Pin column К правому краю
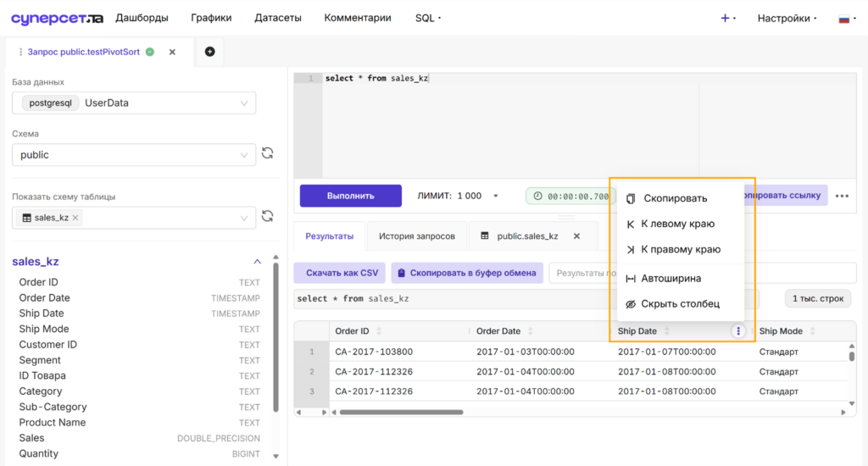 click(x=680, y=249)
